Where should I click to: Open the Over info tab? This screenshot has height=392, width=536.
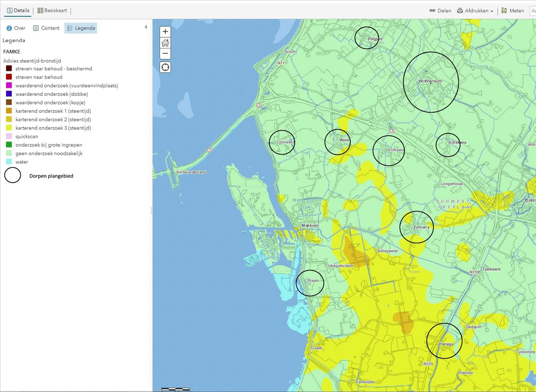coord(16,28)
